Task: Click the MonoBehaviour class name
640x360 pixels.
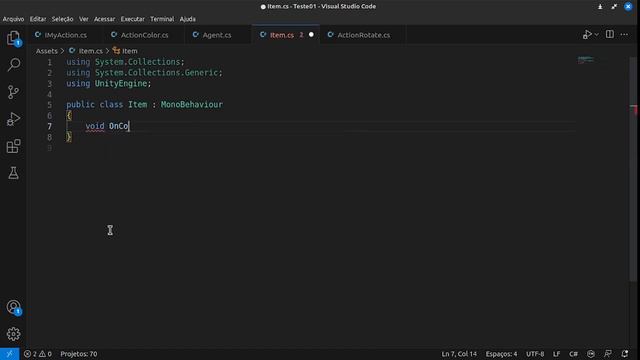Action: (192, 104)
